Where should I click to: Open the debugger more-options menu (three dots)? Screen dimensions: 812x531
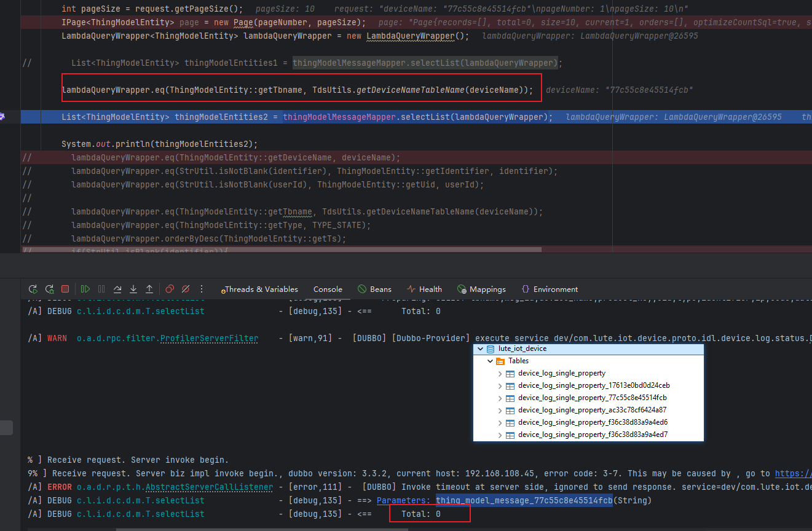(x=202, y=289)
